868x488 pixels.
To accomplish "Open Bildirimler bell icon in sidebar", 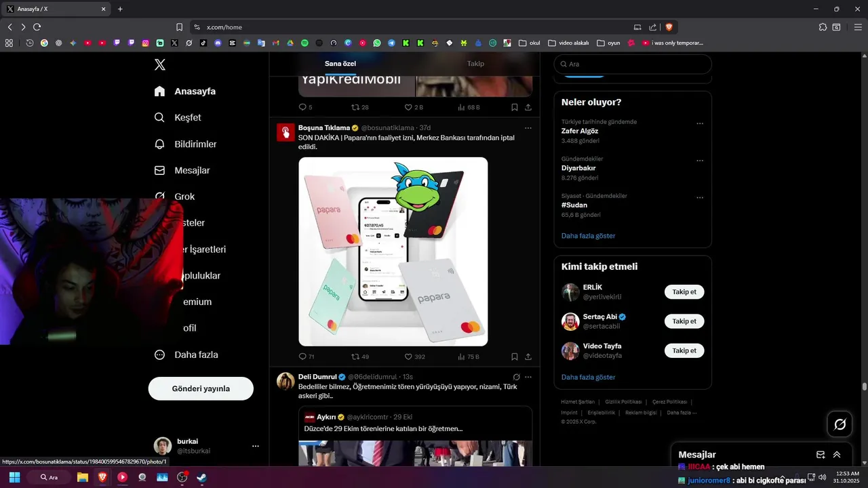I will [159, 144].
